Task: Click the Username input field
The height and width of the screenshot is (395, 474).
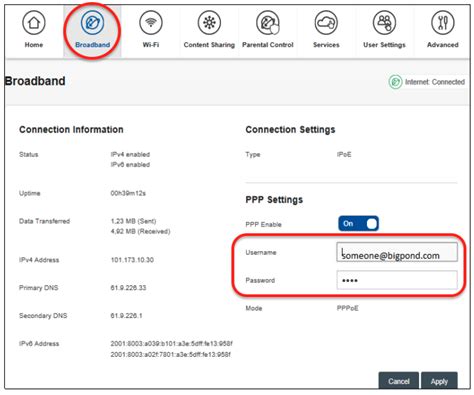Action: 397,252
